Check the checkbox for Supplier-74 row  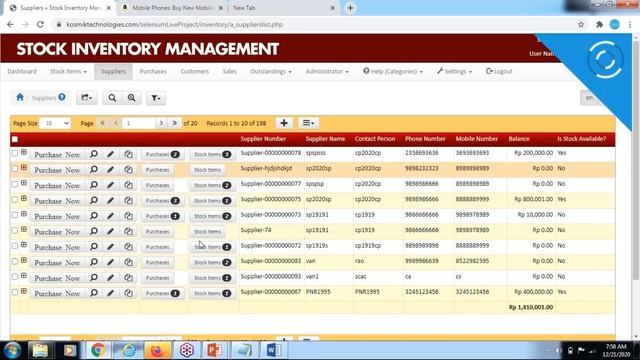tap(15, 231)
